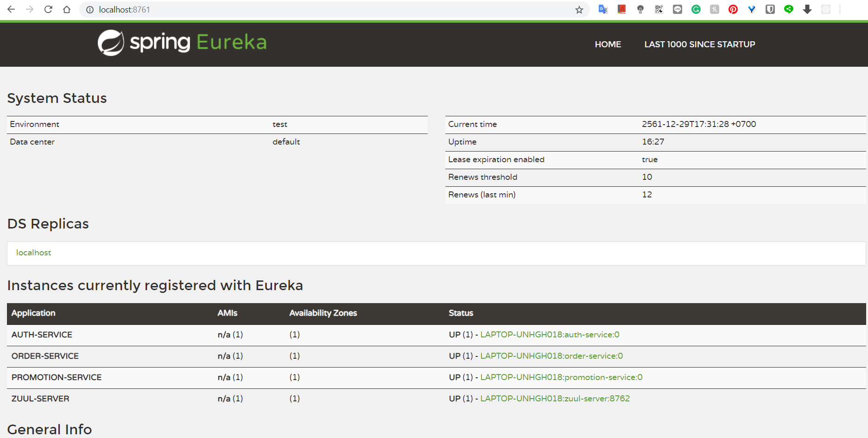Open the light bulb extension

[x=640, y=9]
